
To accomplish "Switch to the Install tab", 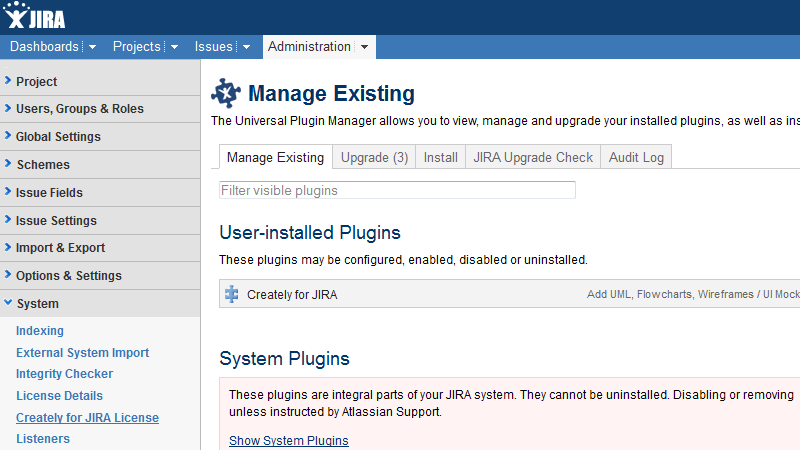I will (440, 157).
